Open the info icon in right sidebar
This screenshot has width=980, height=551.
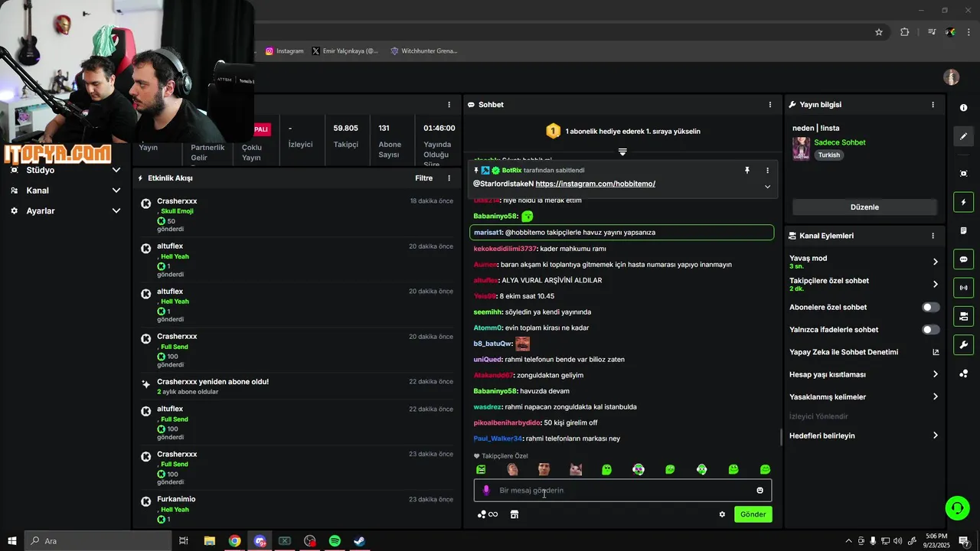click(x=963, y=108)
